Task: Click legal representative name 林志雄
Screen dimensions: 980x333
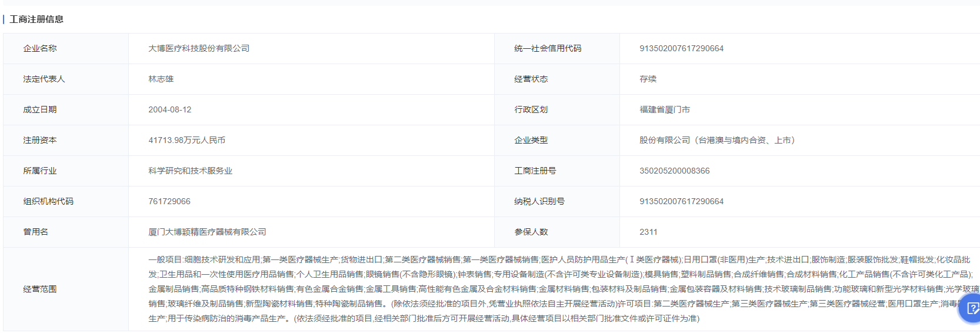Action: pyautogui.click(x=161, y=79)
